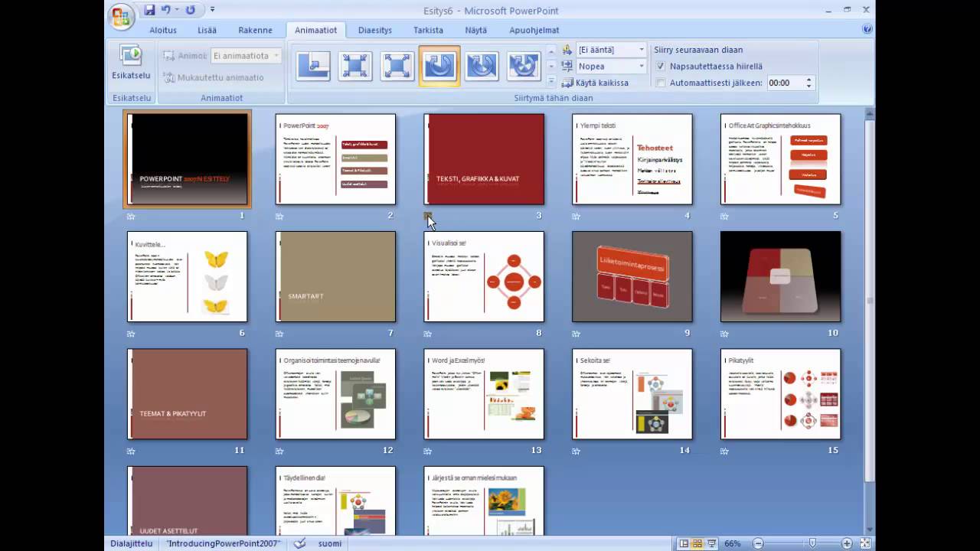Select slide 11 Teemat & pikatyylit
This screenshot has width=980, height=551.
pyautogui.click(x=187, y=394)
